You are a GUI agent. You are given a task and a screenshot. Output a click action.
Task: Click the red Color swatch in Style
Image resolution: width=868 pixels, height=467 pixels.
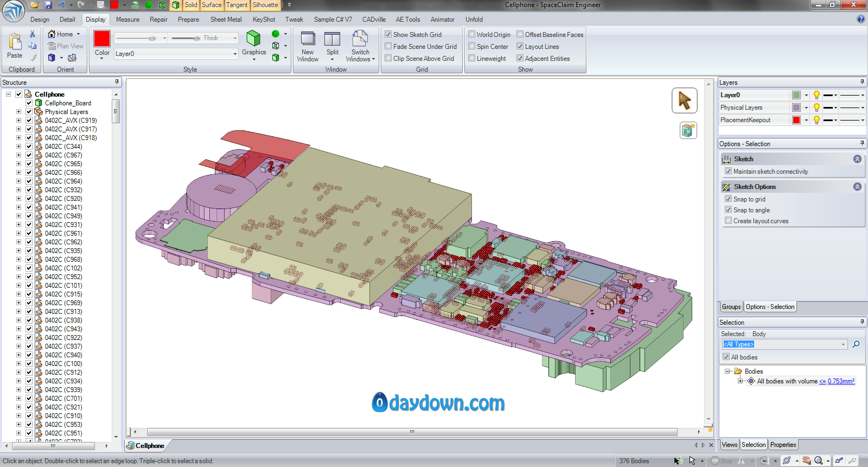(x=102, y=39)
